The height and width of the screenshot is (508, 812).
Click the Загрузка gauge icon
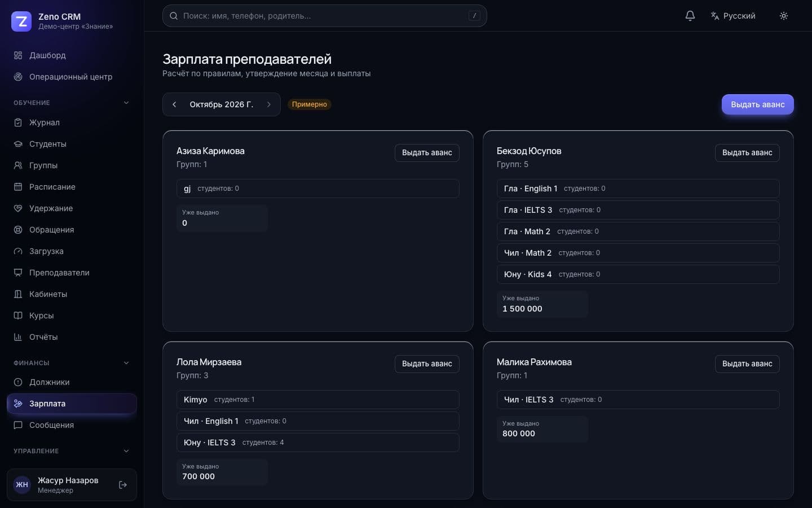(18, 251)
